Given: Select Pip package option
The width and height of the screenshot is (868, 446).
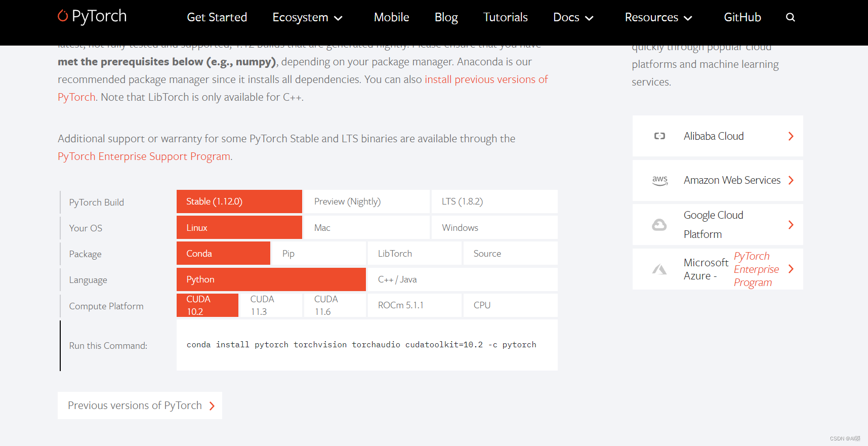Looking at the screenshot, I should [319, 254].
